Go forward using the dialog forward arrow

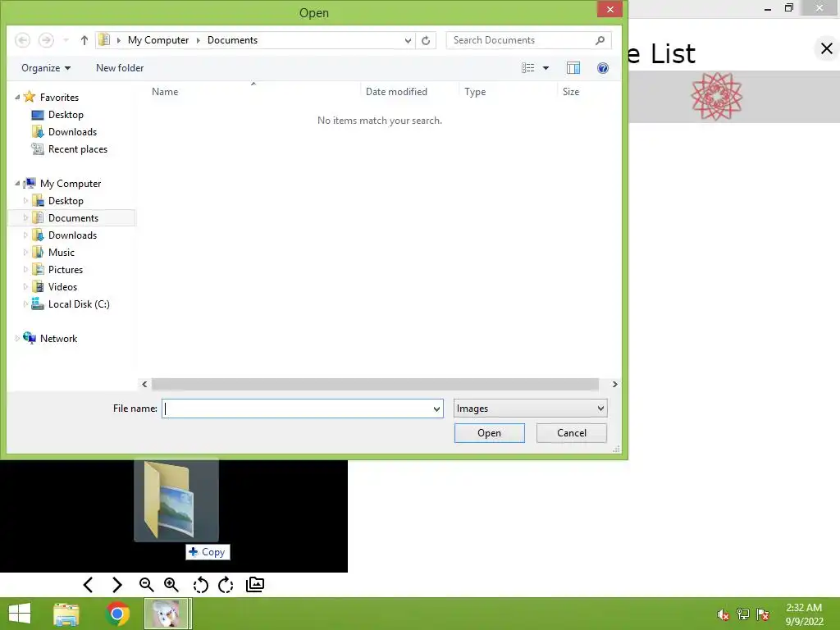[46, 40]
